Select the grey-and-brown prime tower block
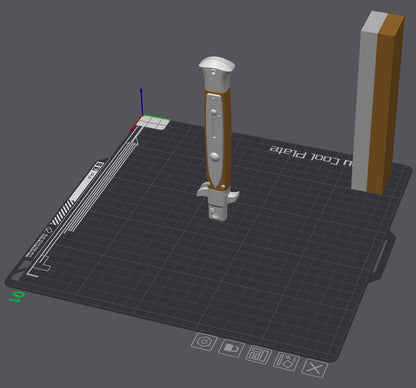Screen dimensions: 416x388 (x=378, y=102)
